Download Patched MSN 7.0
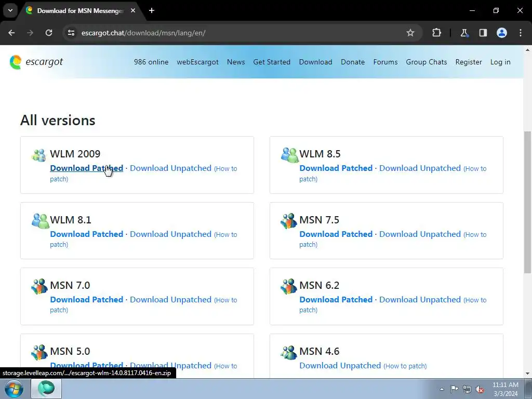Image resolution: width=532 pixels, height=399 pixels. [x=87, y=300]
